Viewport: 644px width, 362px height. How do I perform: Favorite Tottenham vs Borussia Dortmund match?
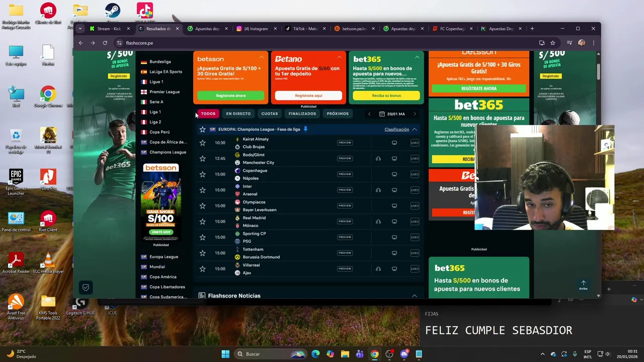point(202,253)
